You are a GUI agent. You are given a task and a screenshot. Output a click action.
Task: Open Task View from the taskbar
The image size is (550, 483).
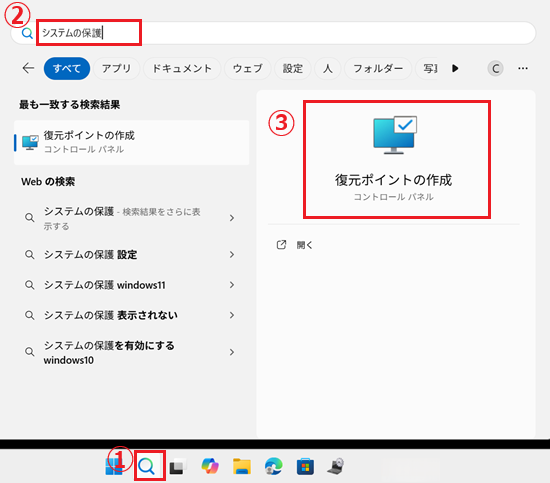tap(178, 467)
